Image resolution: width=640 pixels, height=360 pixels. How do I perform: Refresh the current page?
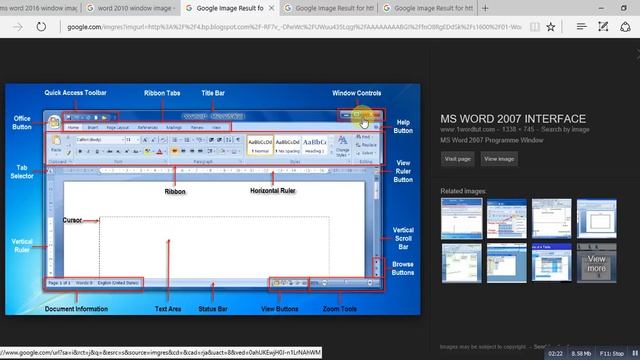click(41, 27)
